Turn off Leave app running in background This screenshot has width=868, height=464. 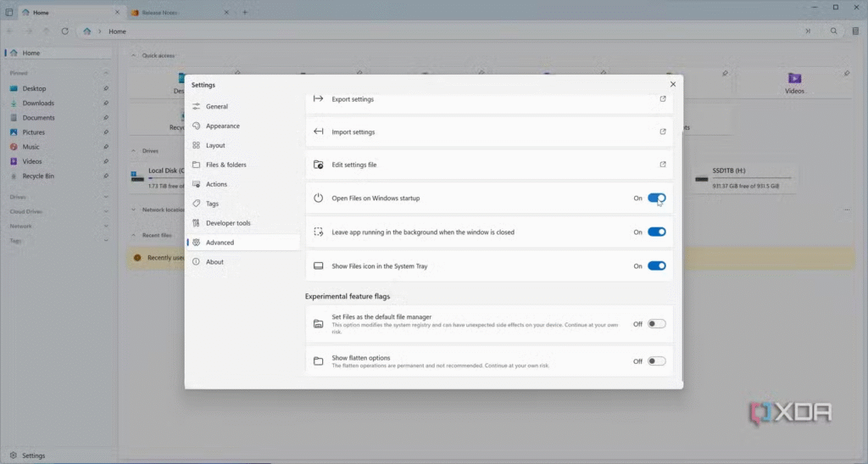click(x=657, y=232)
